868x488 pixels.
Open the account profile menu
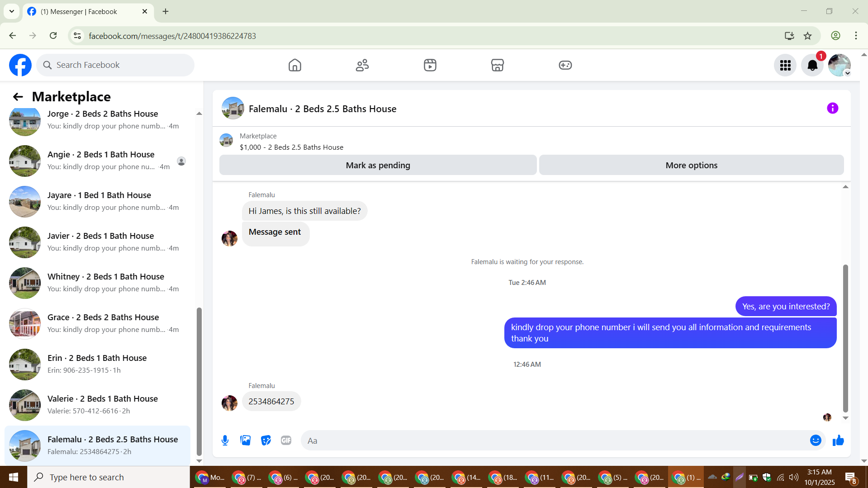tap(840, 65)
